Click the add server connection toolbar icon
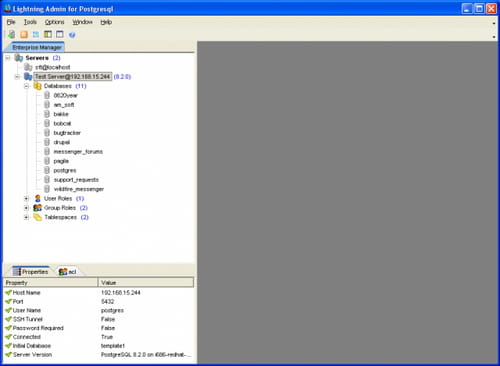500x366 pixels. 12,34
